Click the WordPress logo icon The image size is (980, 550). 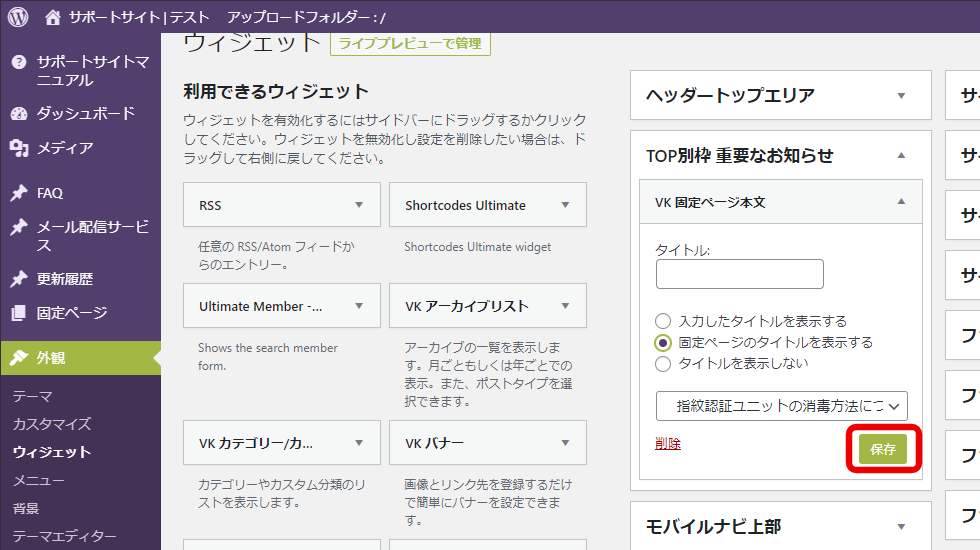pos(18,17)
